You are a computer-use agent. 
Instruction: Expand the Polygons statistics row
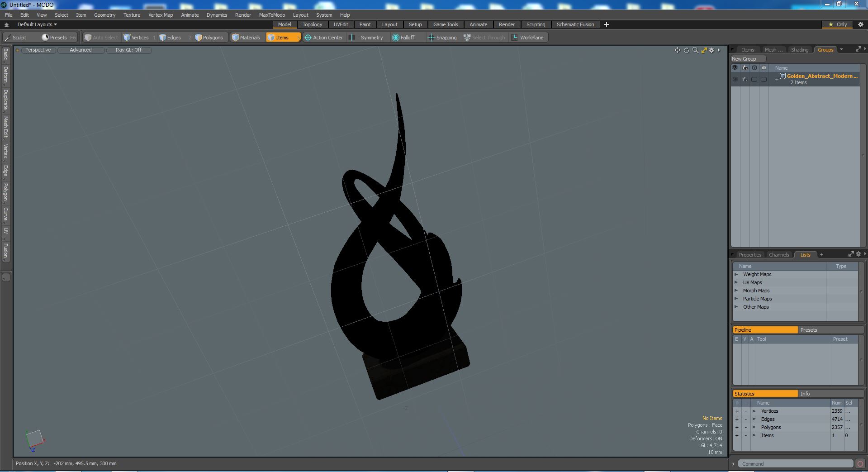click(754, 427)
